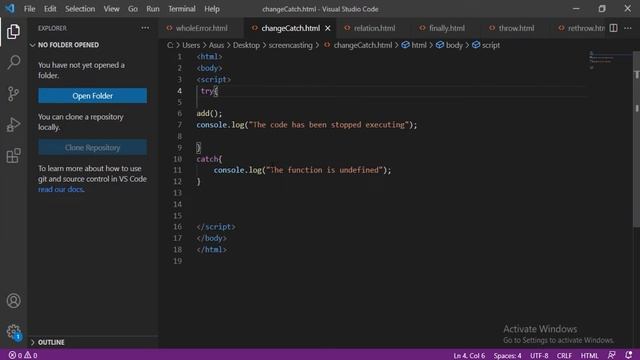This screenshot has width=640, height=360.
Task: Click screencasting in the breadcrumb path
Action: (290, 45)
